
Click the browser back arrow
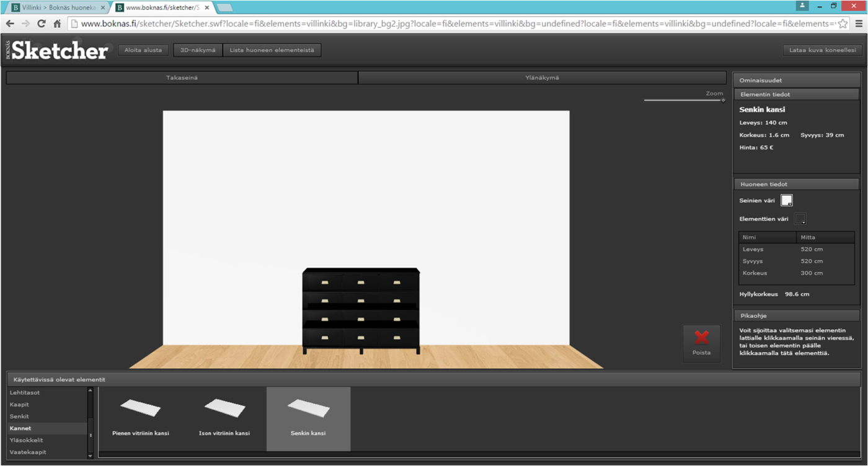(10, 24)
